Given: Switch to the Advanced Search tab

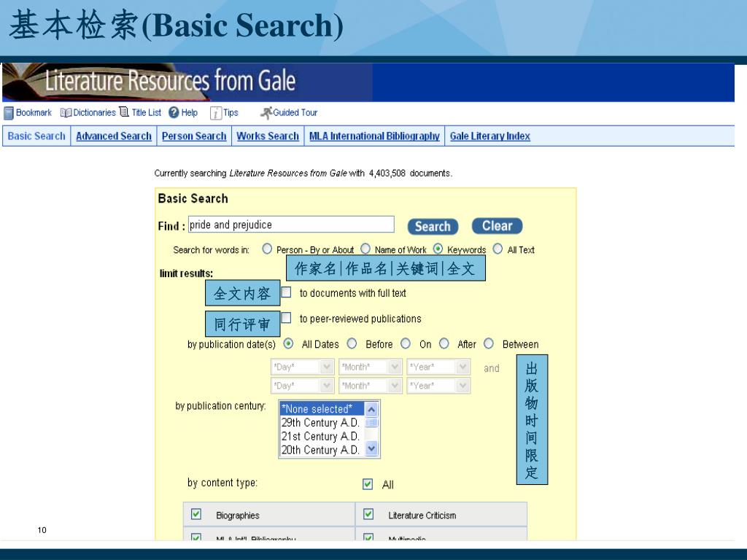Looking at the screenshot, I should click(114, 136).
